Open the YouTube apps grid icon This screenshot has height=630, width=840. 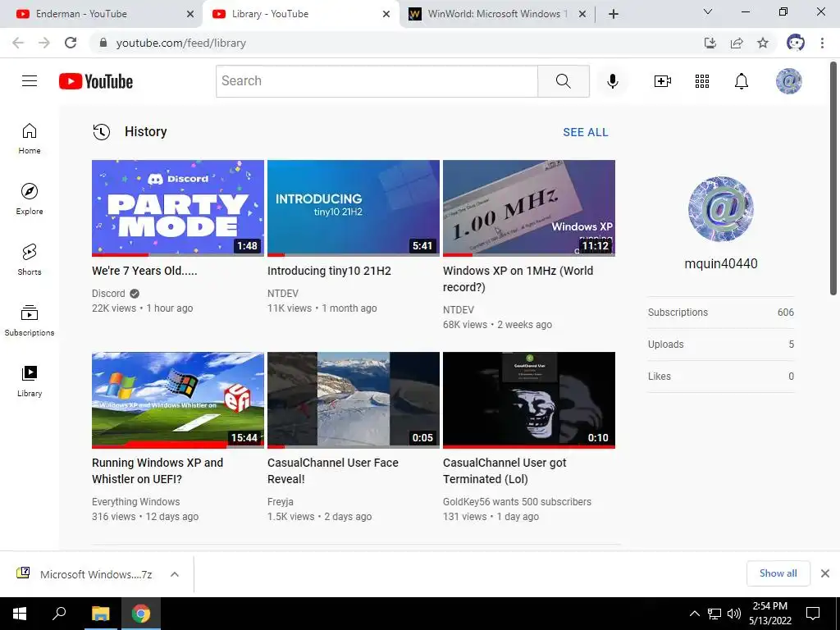click(702, 81)
